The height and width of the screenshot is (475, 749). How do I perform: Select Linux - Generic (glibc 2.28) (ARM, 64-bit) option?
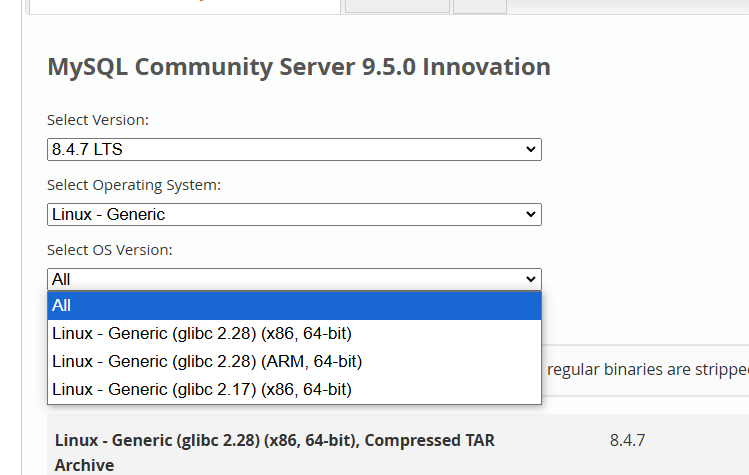click(x=294, y=362)
